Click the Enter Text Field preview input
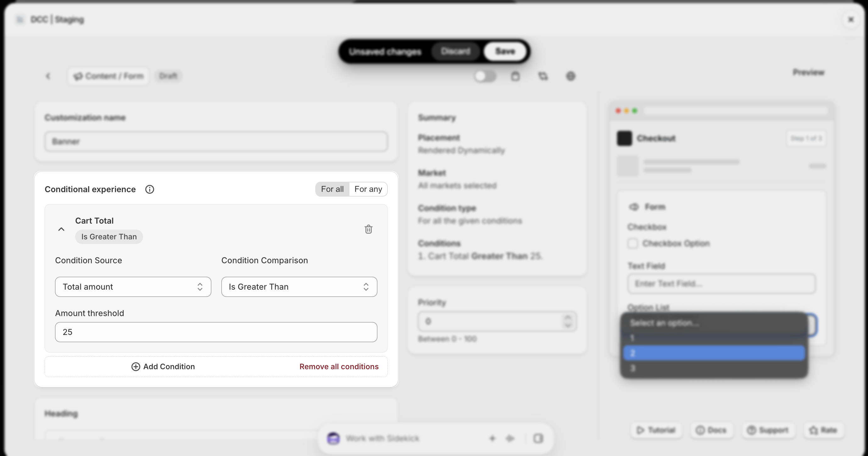 tap(721, 284)
